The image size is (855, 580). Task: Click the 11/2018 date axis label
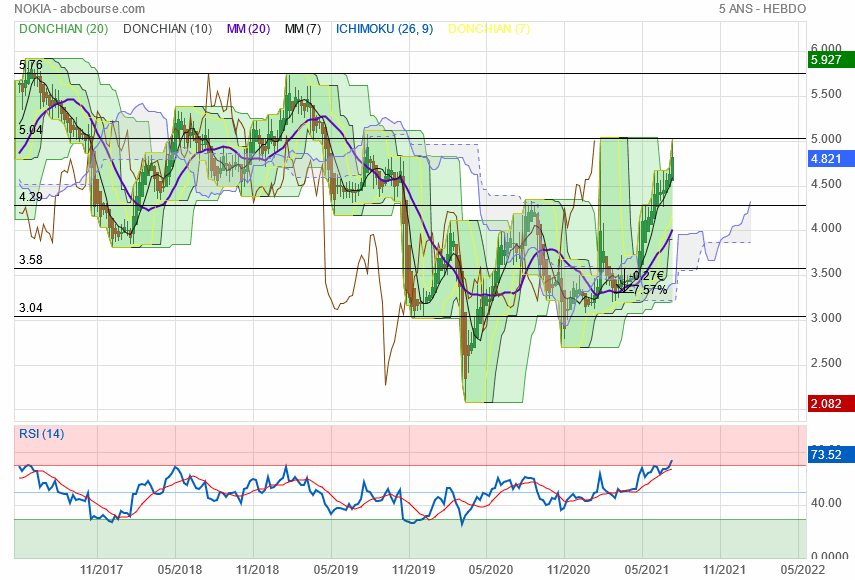tap(257, 570)
